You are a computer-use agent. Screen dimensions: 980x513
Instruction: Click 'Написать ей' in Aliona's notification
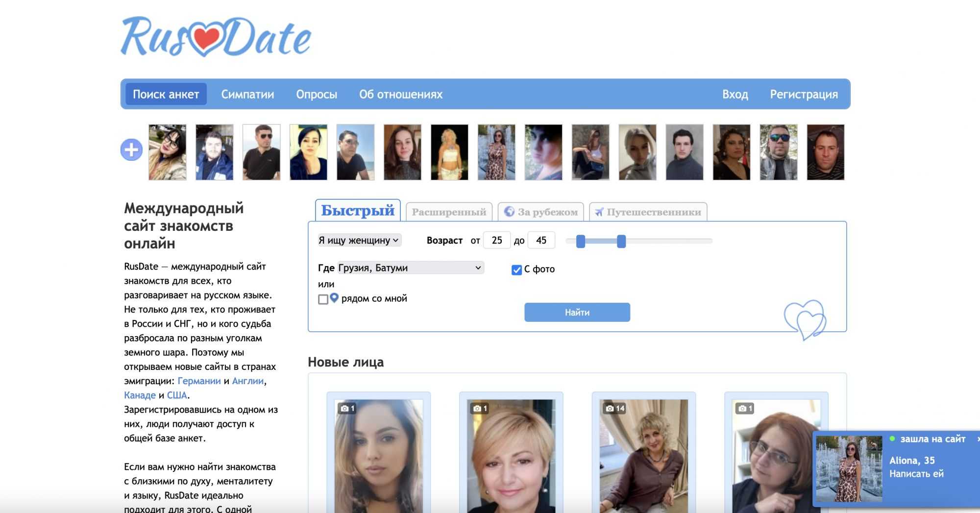[916, 474]
